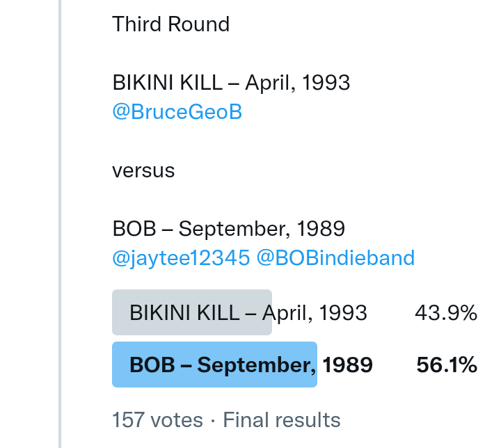Click the word "versus" in the tweet
Viewport: 501px width, 448px height.
(143, 170)
